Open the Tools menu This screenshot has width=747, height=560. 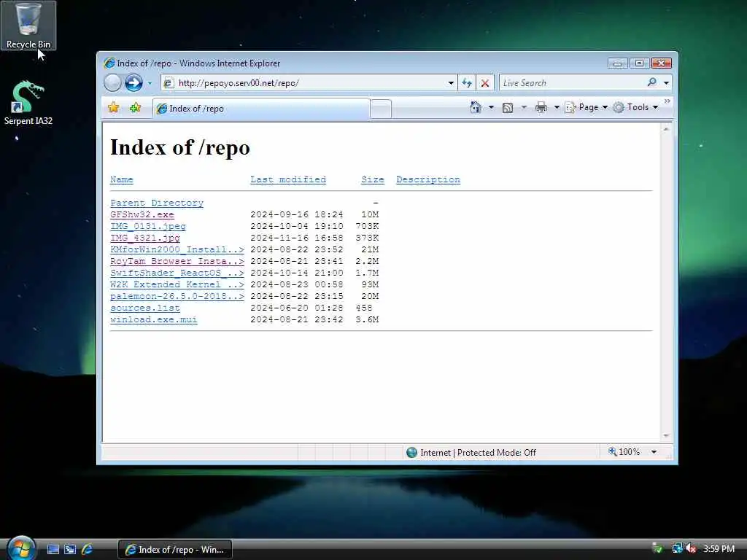tap(635, 108)
